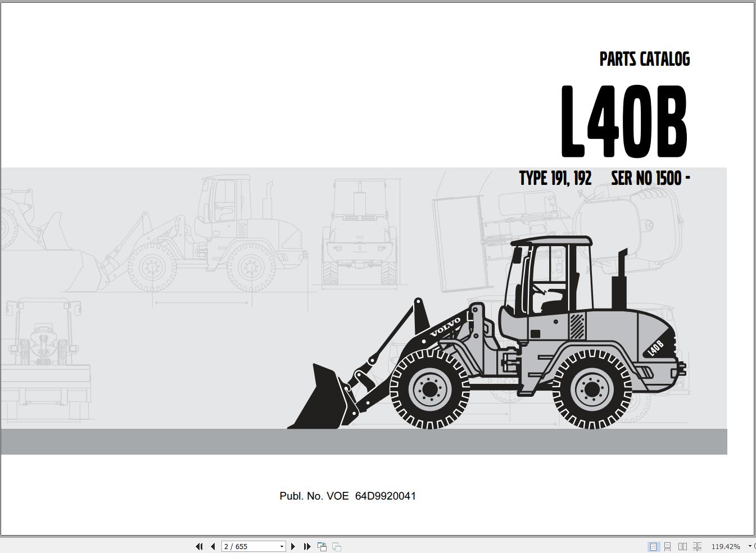
Task: Click the 119.42% zoom value
Action: tap(726, 546)
